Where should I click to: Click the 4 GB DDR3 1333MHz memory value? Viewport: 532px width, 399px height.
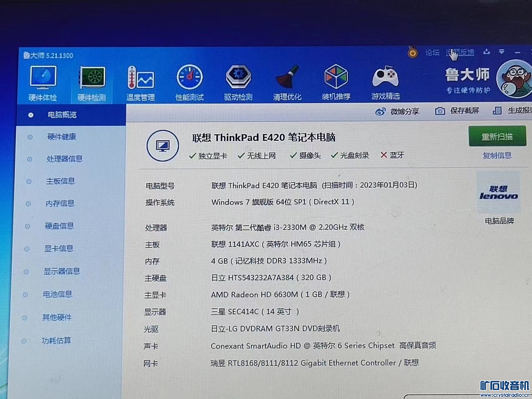(269, 261)
